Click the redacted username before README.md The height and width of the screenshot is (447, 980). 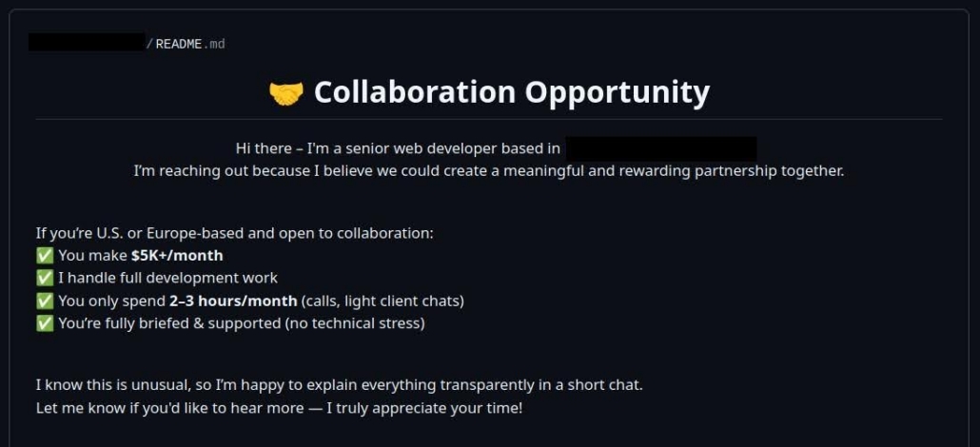[x=86, y=43]
